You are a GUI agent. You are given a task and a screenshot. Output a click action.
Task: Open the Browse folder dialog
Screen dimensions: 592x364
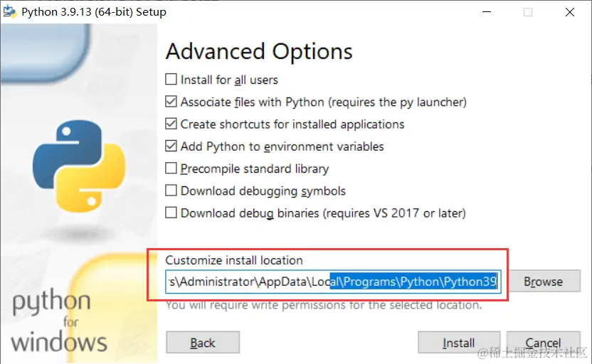(x=543, y=281)
